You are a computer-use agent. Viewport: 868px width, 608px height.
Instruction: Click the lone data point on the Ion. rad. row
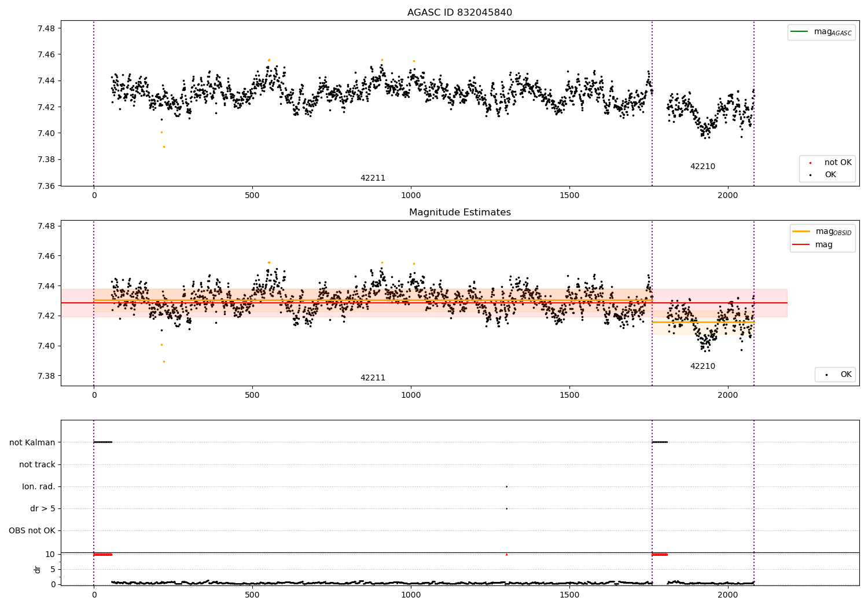(506, 486)
